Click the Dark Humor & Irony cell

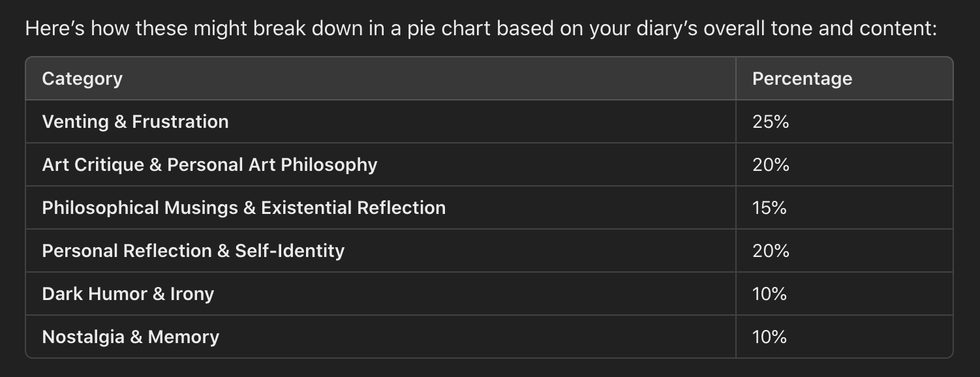[380, 294]
